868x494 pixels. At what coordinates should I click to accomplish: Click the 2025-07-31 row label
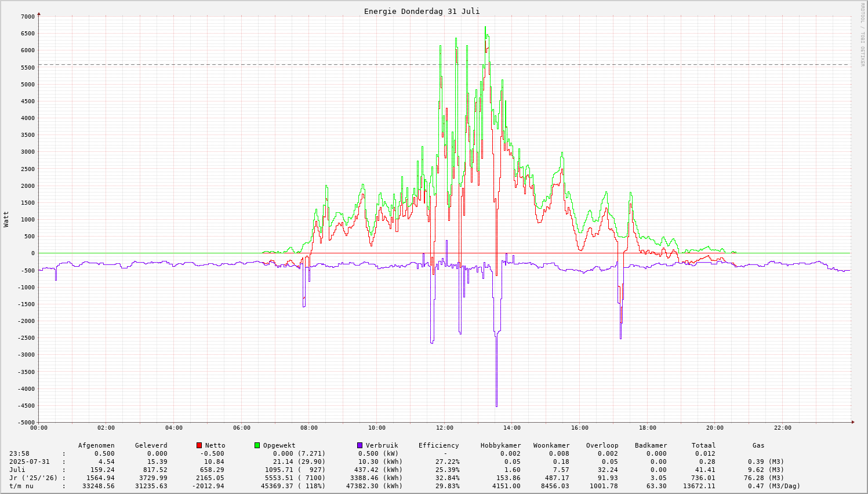tap(29, 462)
